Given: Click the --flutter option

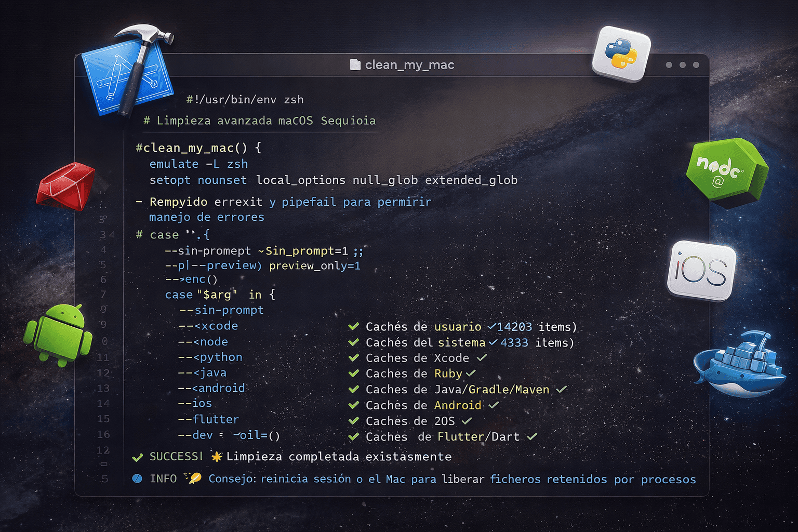Looking at the screenshot, I should [x=208, y=419].
